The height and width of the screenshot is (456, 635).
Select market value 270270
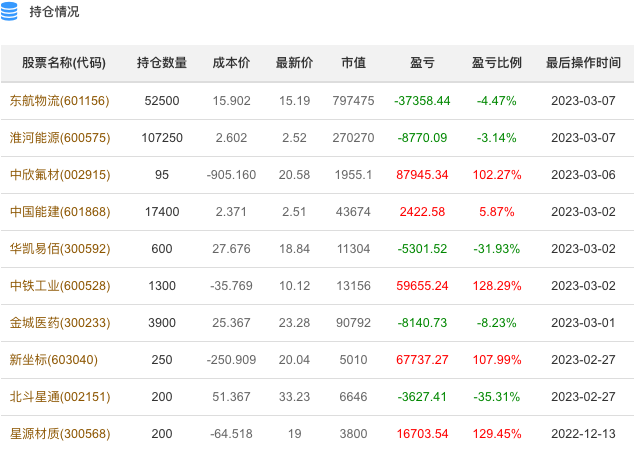[354, 138]
